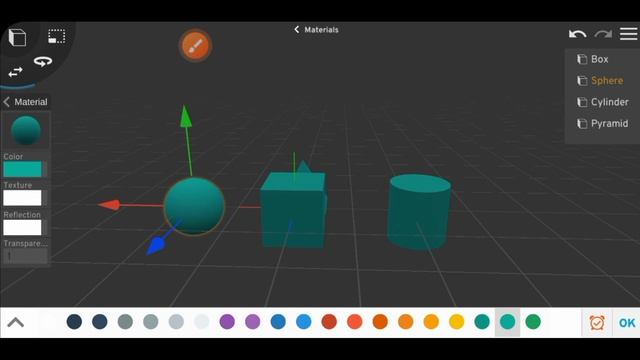Pick the dark orange swatch
The height and width of the screenshot is (360, 640).
tap(380, 322)
